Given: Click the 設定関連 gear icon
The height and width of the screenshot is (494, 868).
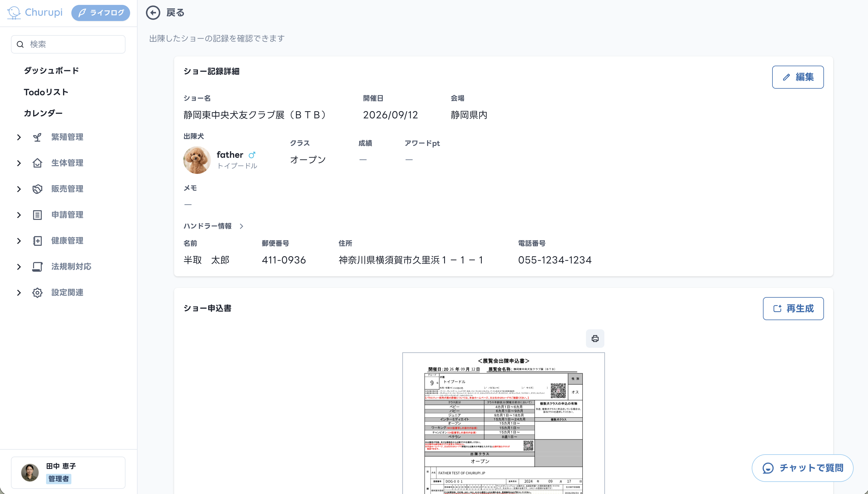Looking at the screenshot, I should click(x=37, y=292).
